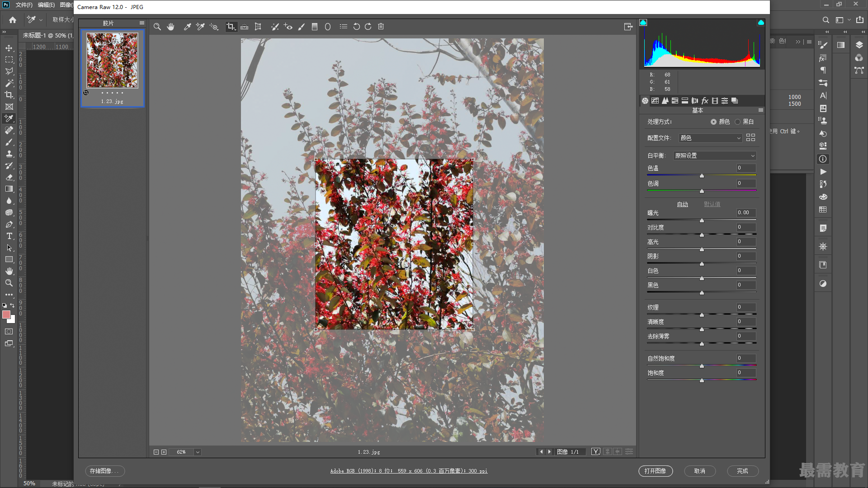Select the 颜色 color treatment radio
The image size is (868, 488).
(713, 122)
